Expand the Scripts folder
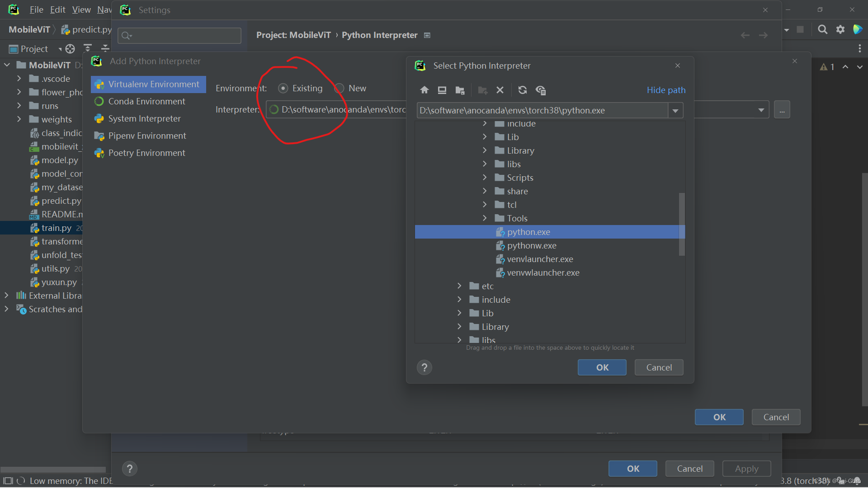Viewport: 868px width, 488px height. 485,177
